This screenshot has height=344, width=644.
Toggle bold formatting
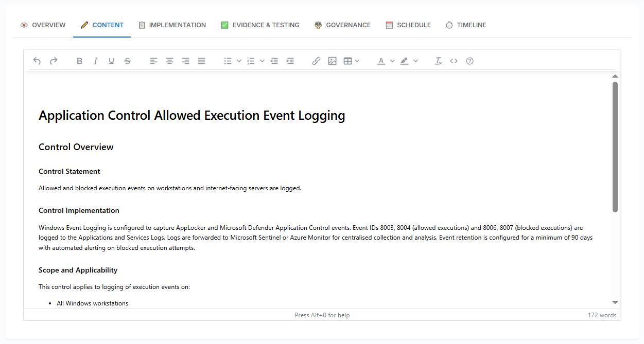pyautogui.click(x=79, y=61)
